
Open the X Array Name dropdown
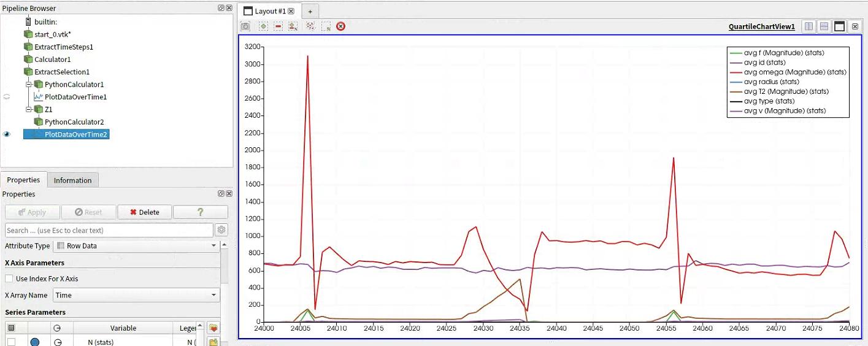point(137,295)
